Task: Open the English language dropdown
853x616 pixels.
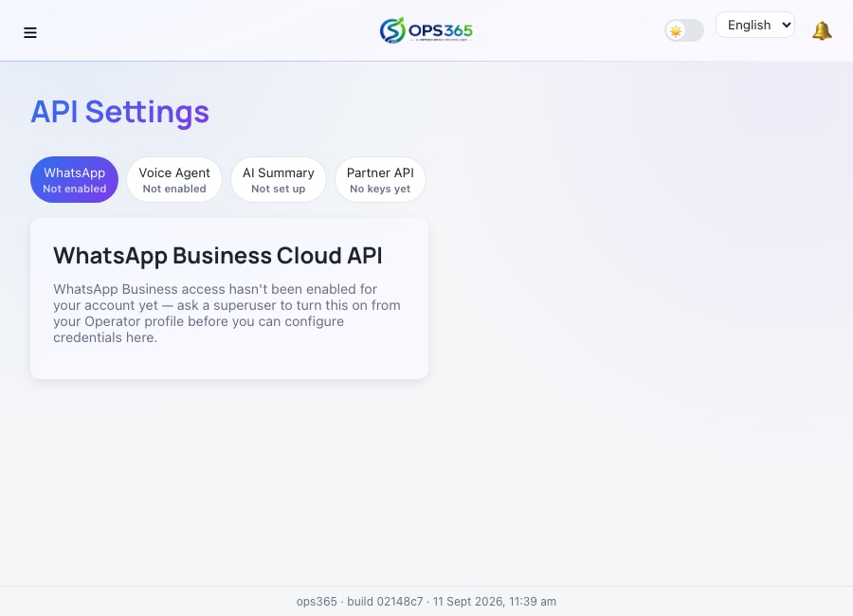Action: tap(755, 25)
